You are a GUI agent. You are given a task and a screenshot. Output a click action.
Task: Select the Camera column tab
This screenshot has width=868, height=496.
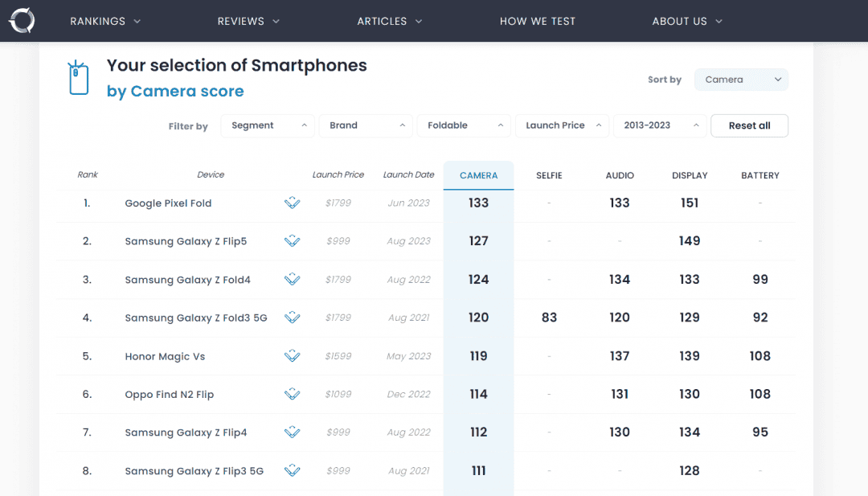tap(479, 175)
